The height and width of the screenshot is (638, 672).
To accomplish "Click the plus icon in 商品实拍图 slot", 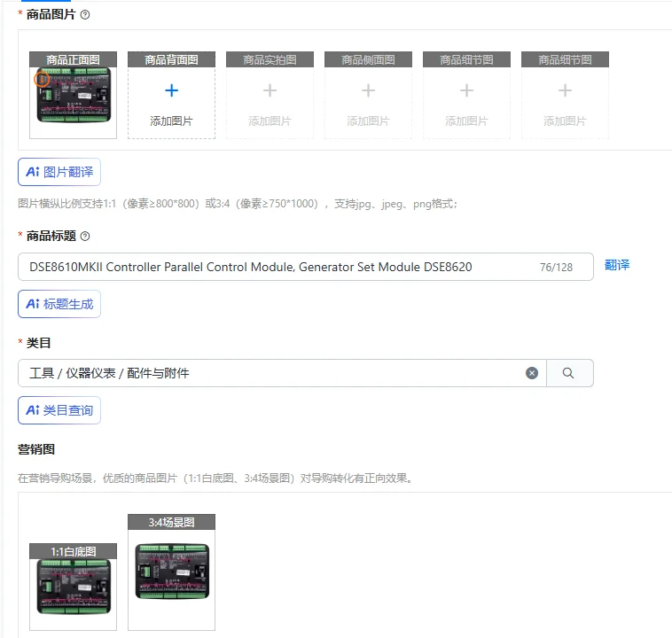I will click(270, 90).
